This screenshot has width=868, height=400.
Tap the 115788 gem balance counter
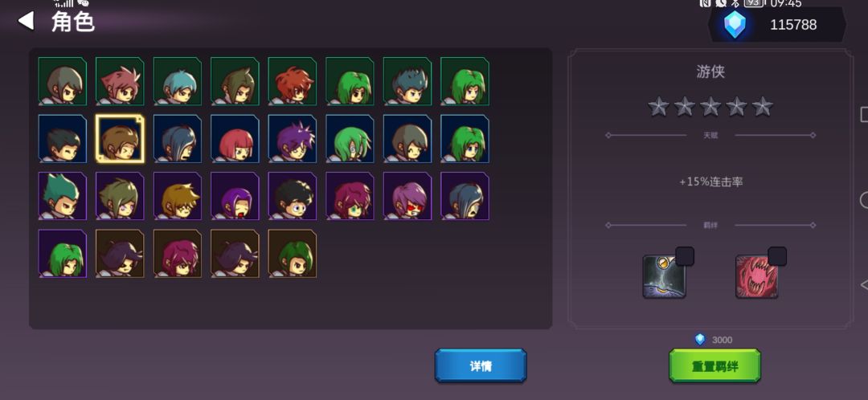coord(793,25)
